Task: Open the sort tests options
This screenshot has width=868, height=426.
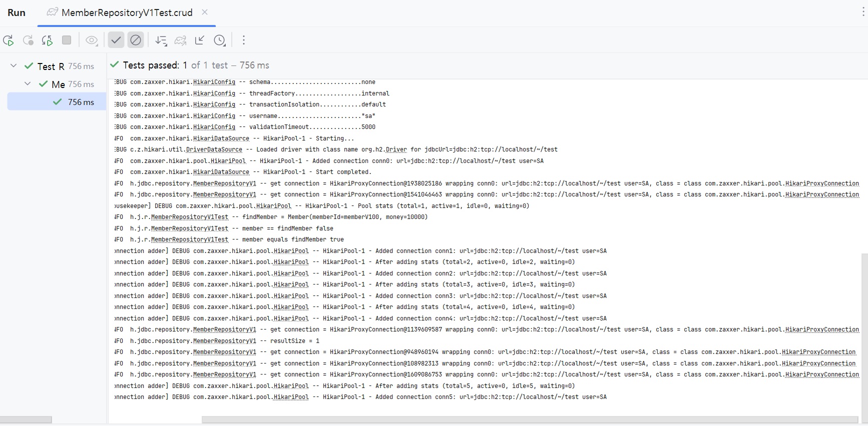Action: pyautogui.click(x=161, y=40)
